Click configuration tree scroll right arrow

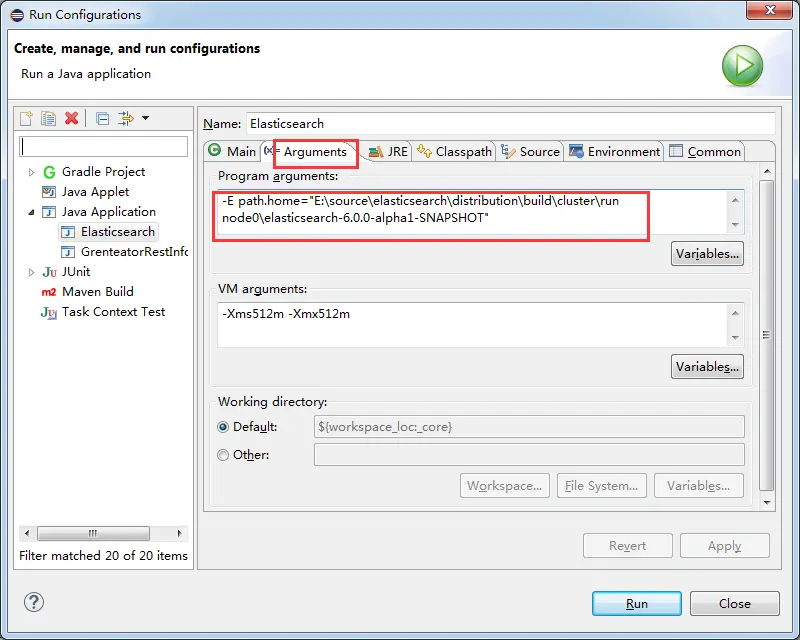click(x=180, y=533)
